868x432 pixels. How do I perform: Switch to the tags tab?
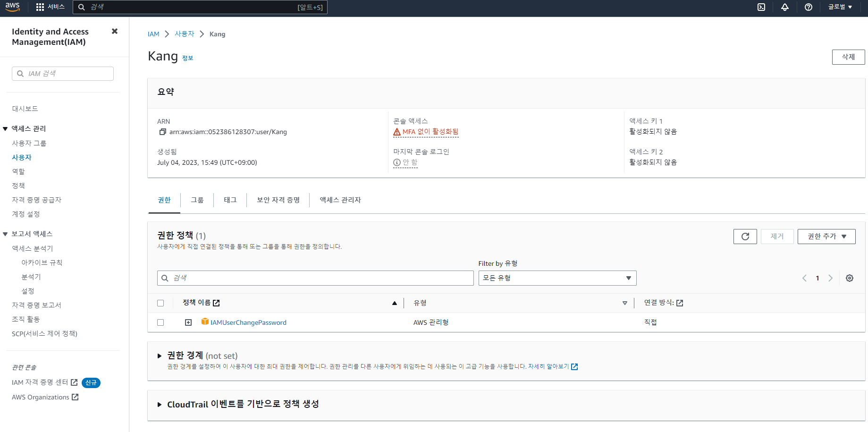(230, 200)
